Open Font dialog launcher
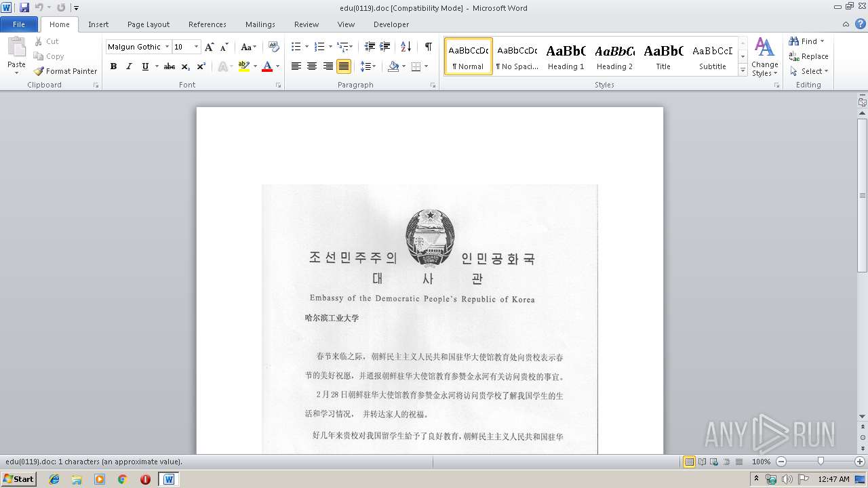Image resolution: width=868 pixels, height=488 pixels. (278, 85)
